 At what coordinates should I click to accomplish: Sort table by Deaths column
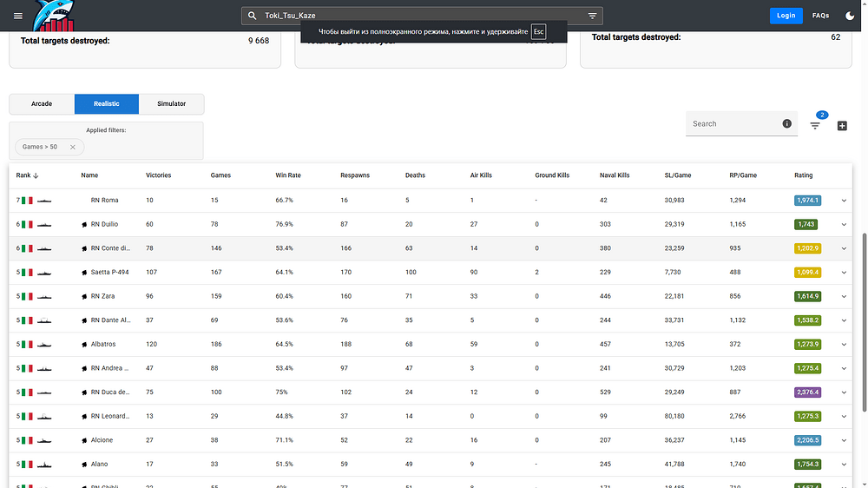point(415,175)
